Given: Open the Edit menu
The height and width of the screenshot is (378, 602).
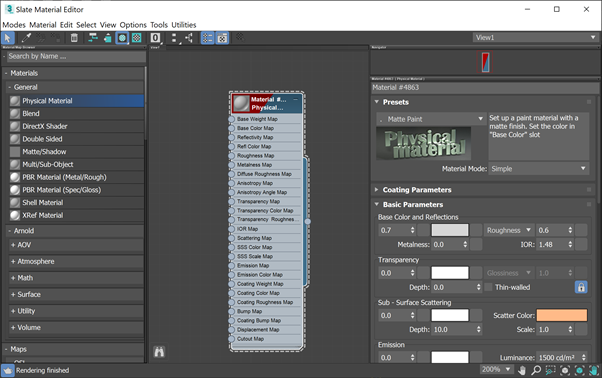Looking at the screenshot, I should pyautogui.click(x=66, y=25).
